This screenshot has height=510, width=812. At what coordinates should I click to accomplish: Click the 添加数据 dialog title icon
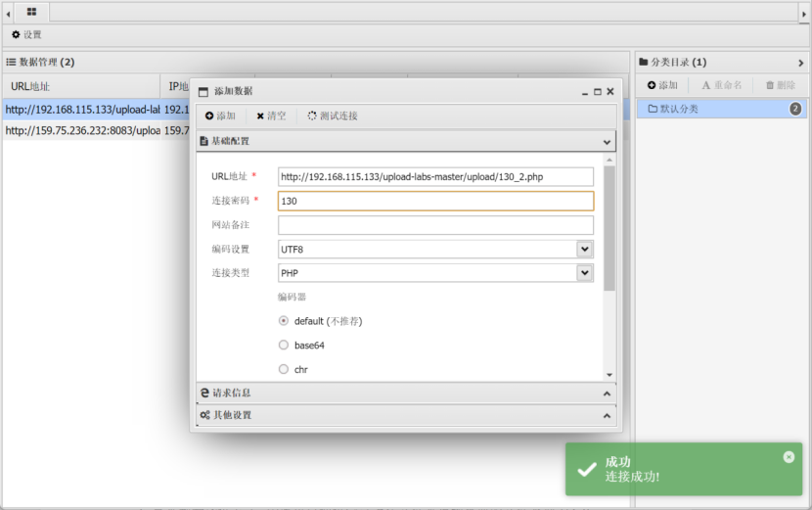coord(203,92)
